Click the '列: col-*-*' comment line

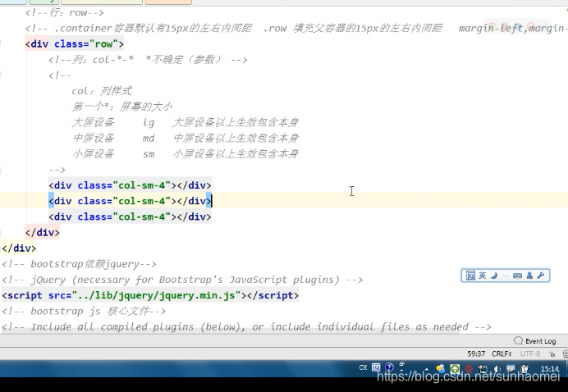[x=148, y=60]
